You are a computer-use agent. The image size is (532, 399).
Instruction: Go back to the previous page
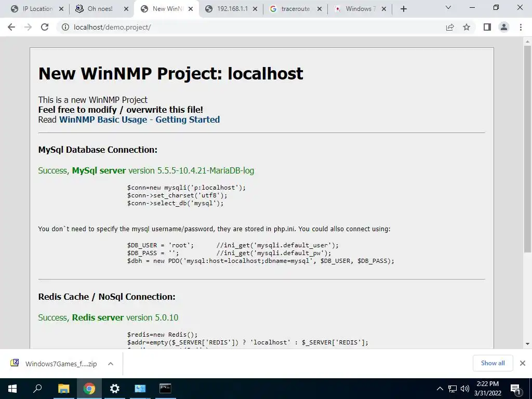click(11, 27)
